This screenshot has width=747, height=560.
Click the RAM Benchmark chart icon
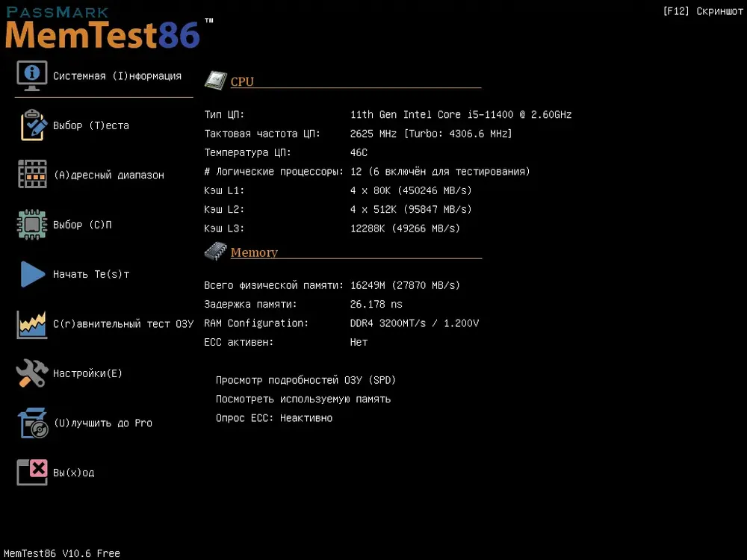32,324
